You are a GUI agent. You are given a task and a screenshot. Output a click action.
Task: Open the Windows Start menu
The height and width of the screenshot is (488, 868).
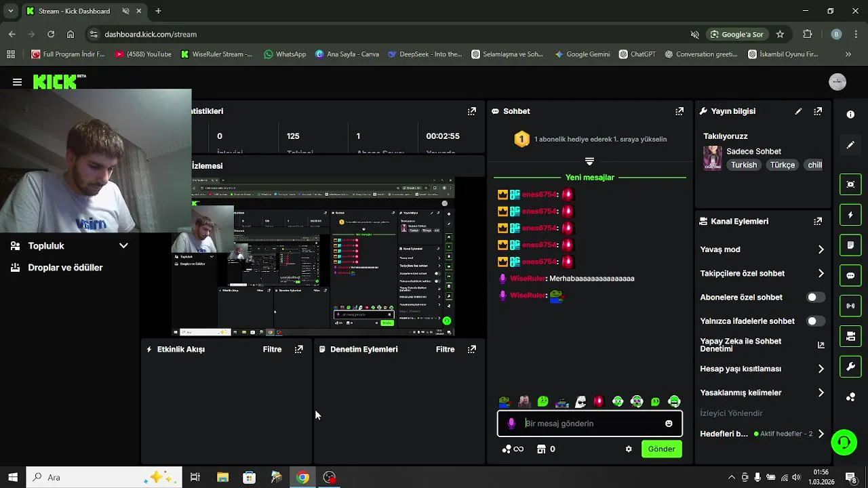click(x=13, y=477)
